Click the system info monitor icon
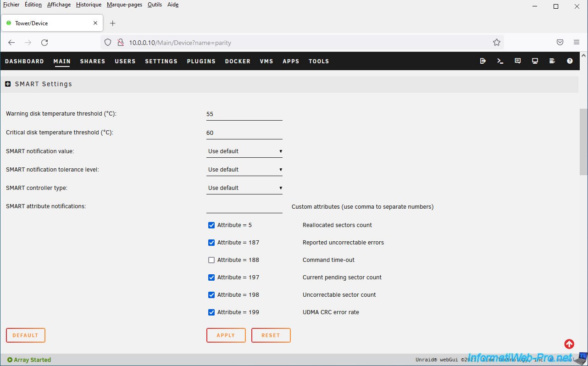Viewport: 588px width, 366px height. point(535,61)
